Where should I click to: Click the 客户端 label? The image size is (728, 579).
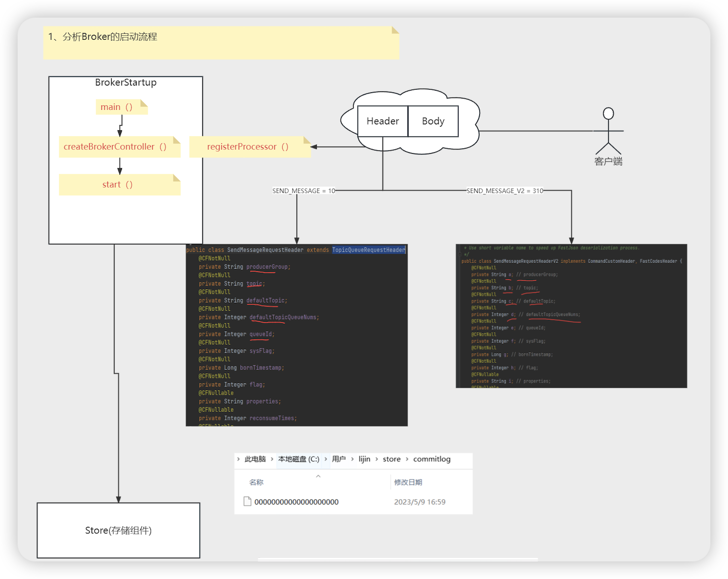(x=608, y=162)
